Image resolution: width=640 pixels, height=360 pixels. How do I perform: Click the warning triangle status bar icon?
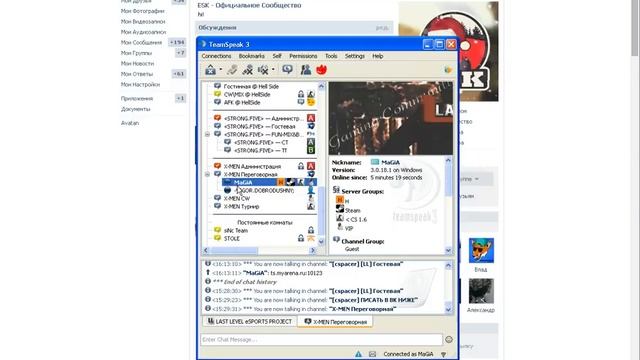point(358,354)
